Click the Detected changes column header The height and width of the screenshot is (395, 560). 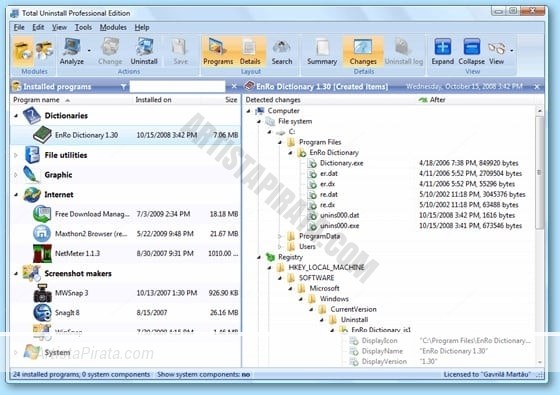[x=329, y=100]
